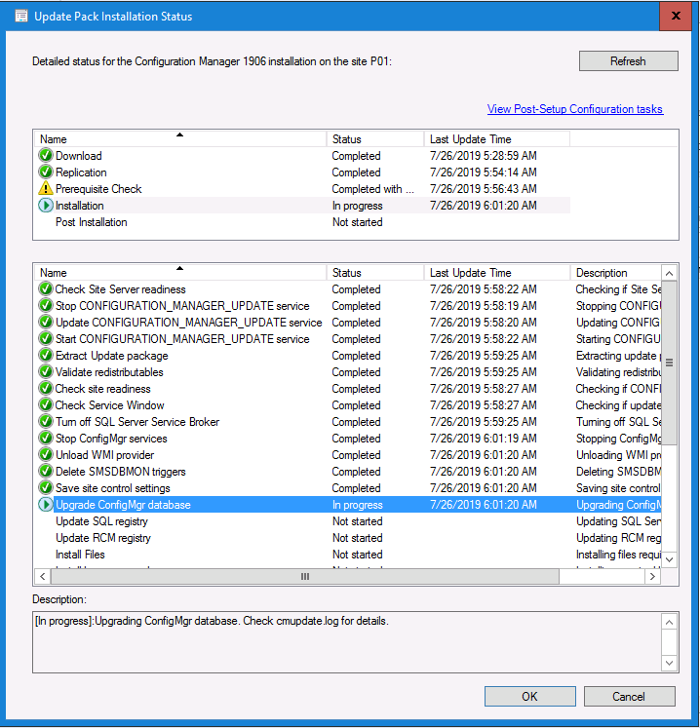This screenshot has width=700, height=728.
Task: Click the check icon for Stop ConfigMgr services
Action: pyautogui.click(x=46, y=439)
